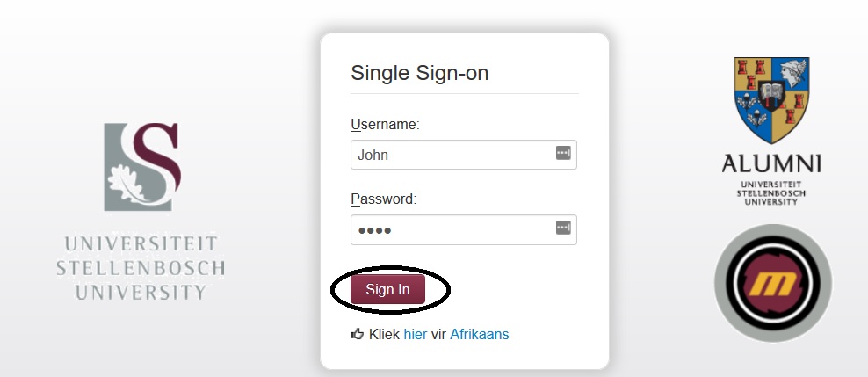The image size is (868, 377).
Task: Click Universiteit Stellenbosch University text below S logo
Action: tap(141, 267)
